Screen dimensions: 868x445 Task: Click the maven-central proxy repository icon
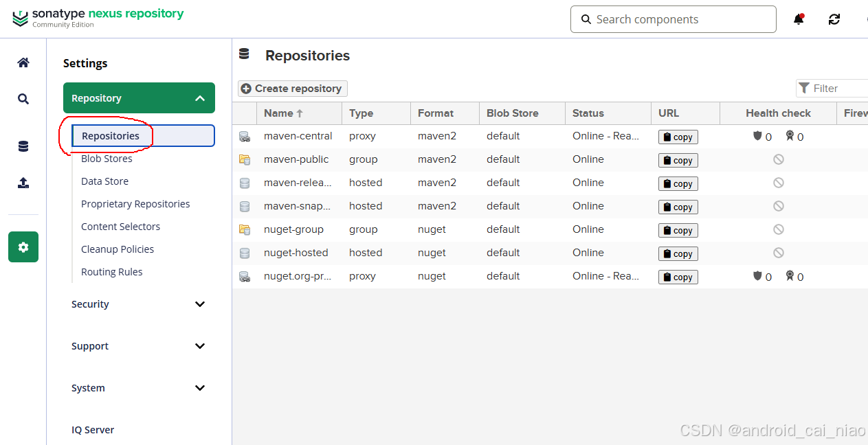coord(245,137)
